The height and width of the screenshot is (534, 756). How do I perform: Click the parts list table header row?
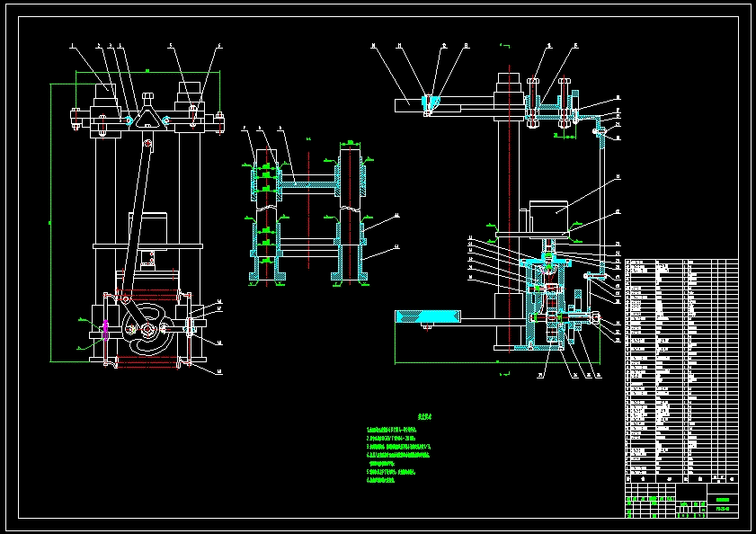681,479
